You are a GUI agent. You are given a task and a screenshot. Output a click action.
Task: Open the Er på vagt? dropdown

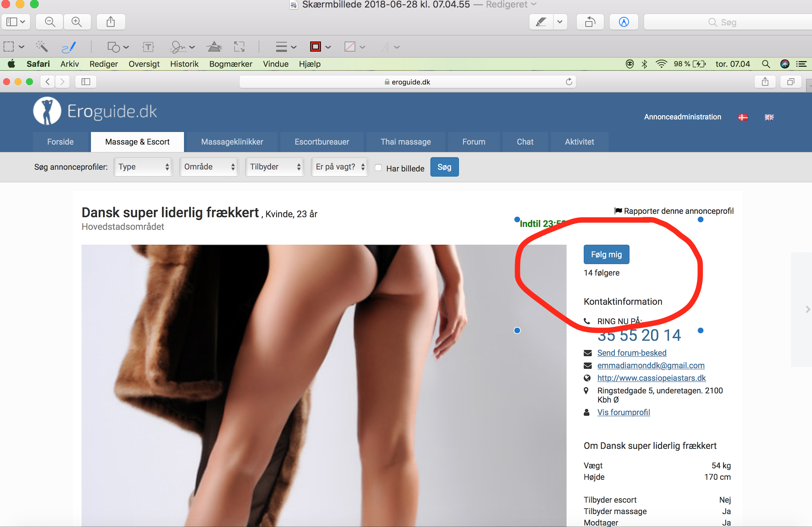[x=340, y=167]
